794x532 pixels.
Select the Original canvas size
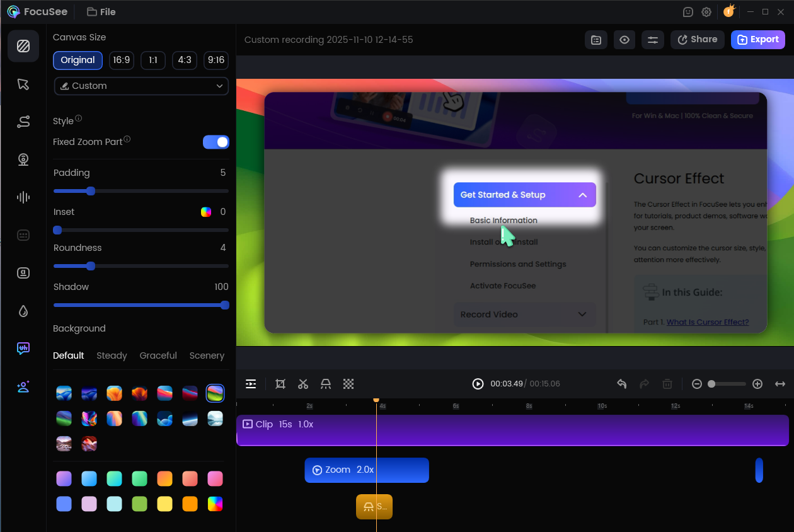click(x=78, y=60)
